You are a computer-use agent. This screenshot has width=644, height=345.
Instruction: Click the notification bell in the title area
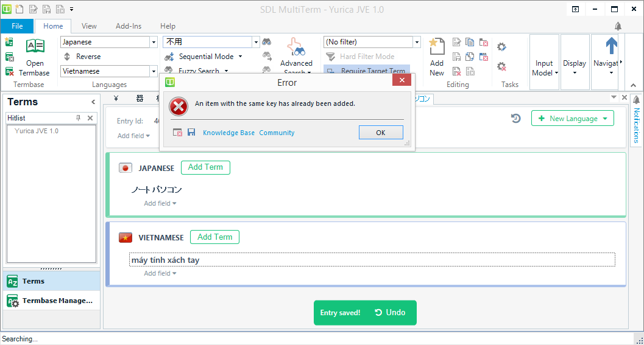point(618,26)
